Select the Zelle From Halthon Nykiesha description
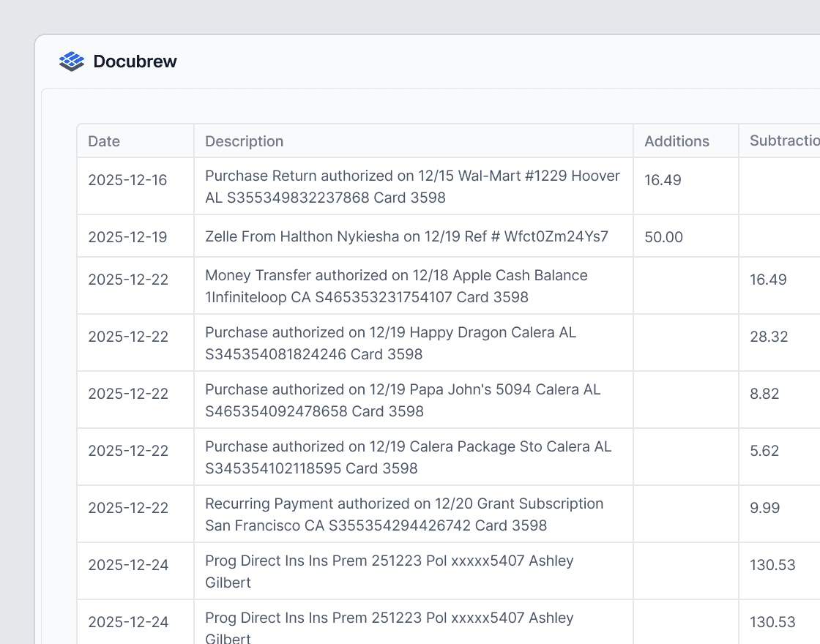Screen dimensions: 820x644 (x=406, y=236)
